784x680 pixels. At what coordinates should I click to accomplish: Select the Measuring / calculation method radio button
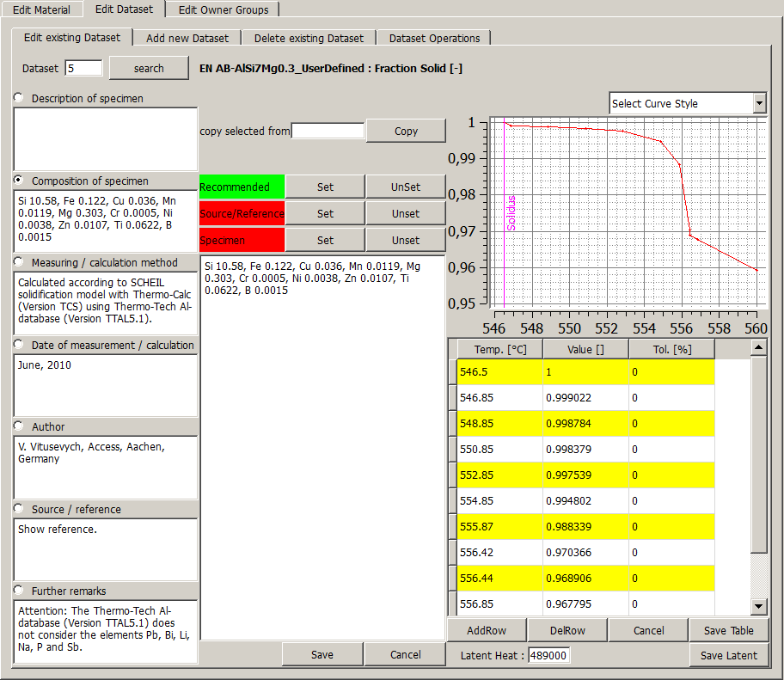pyautogui.click(x=19, y=262)
